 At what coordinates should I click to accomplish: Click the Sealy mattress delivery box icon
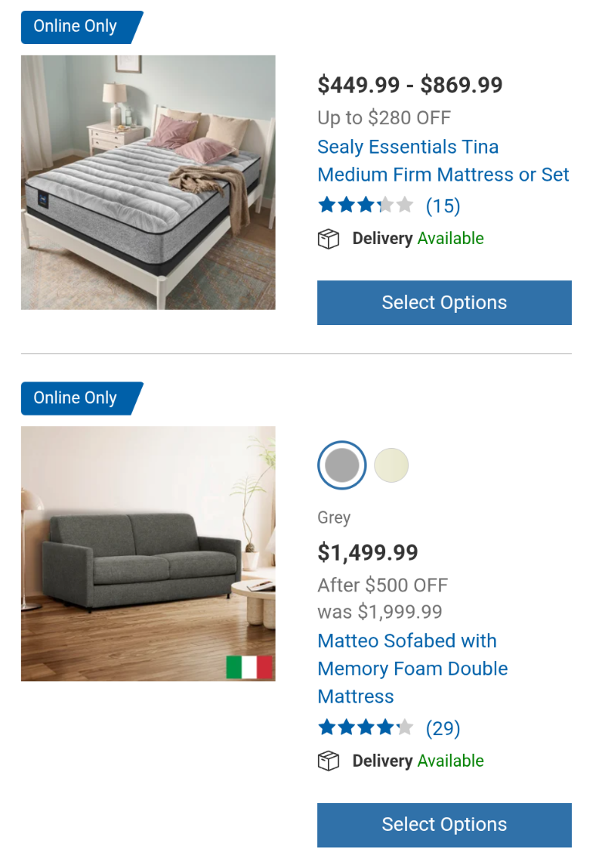[x=329, y=239]
